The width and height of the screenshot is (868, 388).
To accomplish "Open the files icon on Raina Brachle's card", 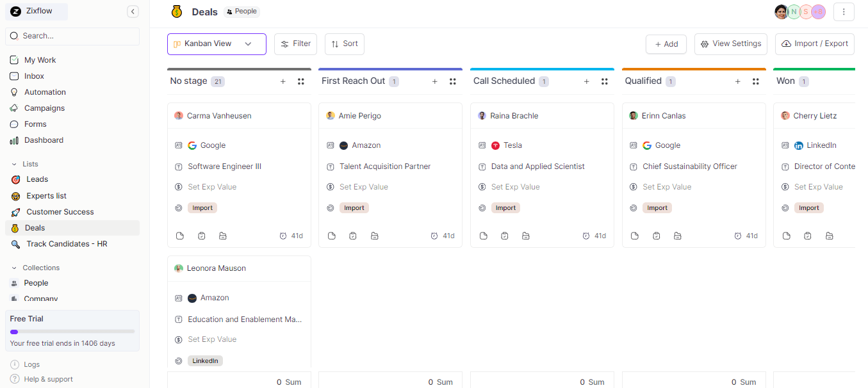I will point(526,236).
